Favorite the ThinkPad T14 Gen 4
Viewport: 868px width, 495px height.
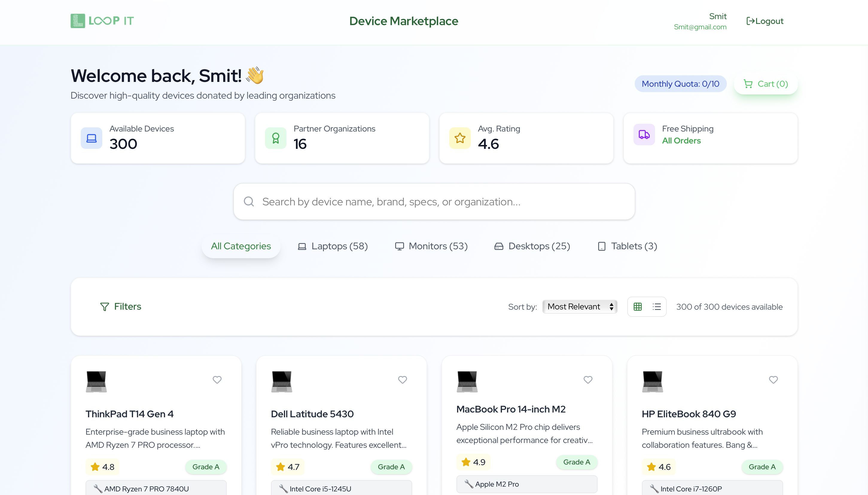[217, 379]
